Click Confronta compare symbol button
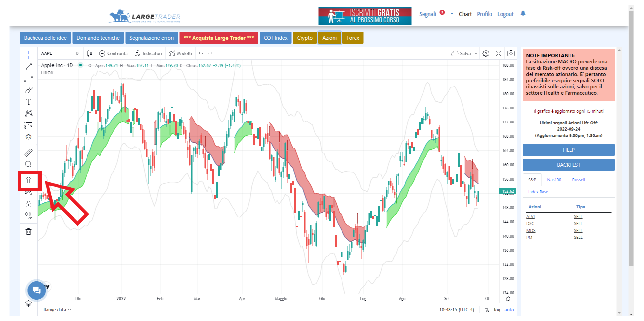Screen dimensions: 644x321 click(x=114, y=53)
